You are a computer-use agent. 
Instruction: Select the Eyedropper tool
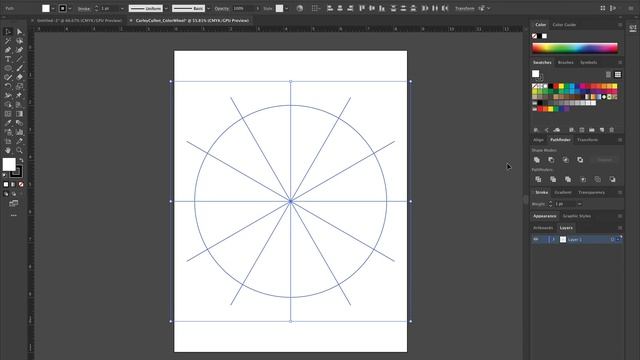point(8,123)
